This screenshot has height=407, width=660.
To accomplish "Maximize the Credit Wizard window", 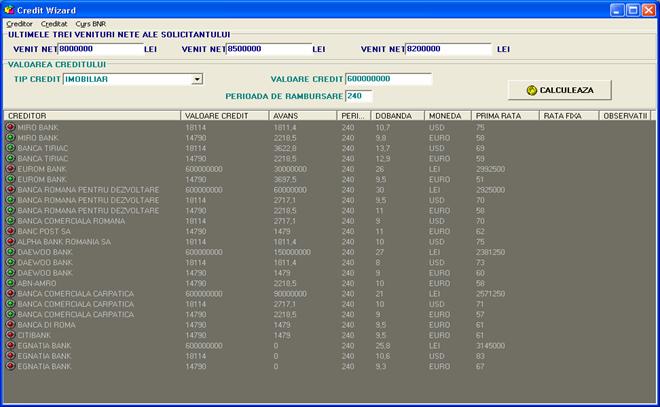I will (633, 10).
